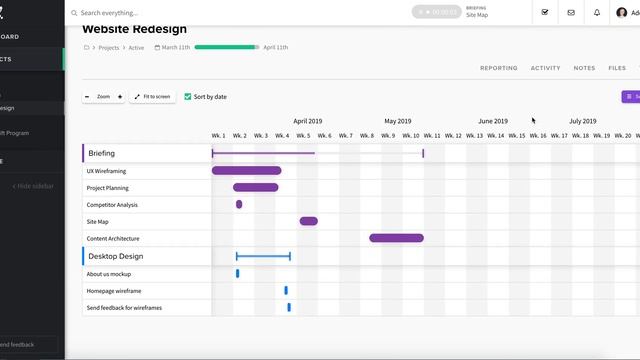Click the Project Planning Gantt bar

(x=256, y=187)
